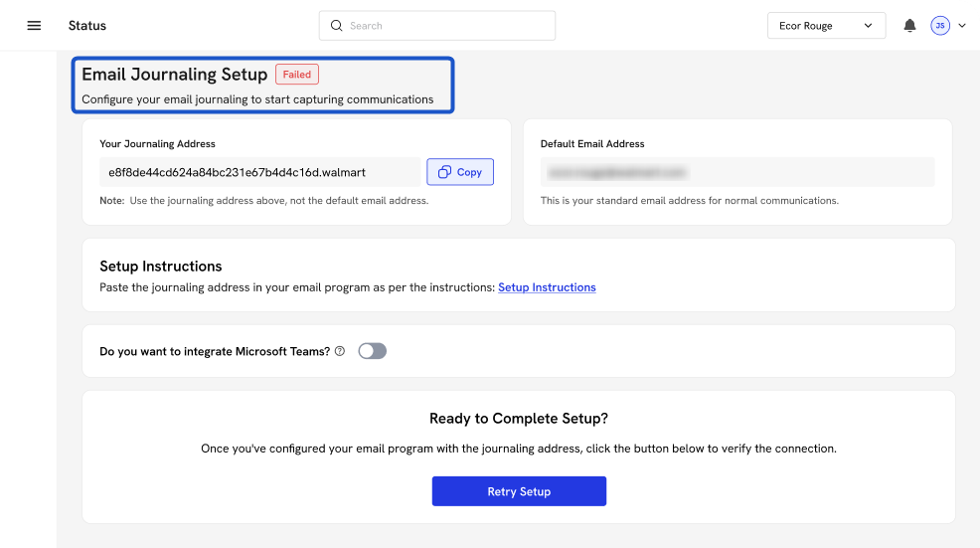Select the journaling address text field

pos(258,172)
